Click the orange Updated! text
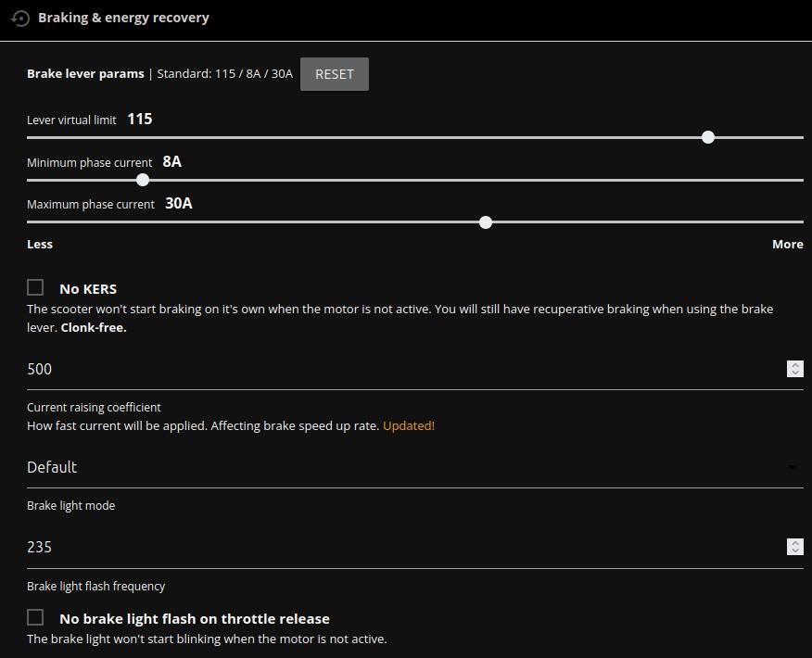This screenshot has height=658, width=812. (409, 425)
